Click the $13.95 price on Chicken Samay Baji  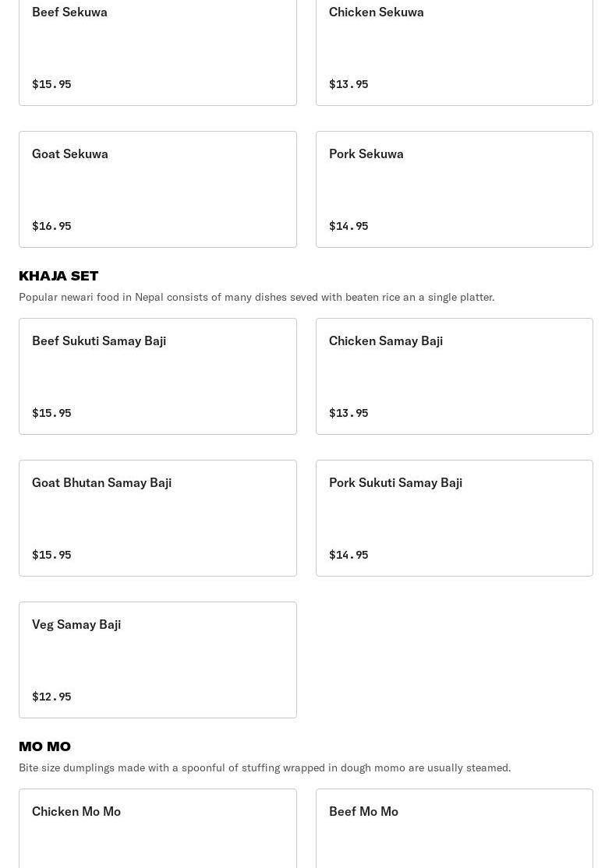click(348, 413)
